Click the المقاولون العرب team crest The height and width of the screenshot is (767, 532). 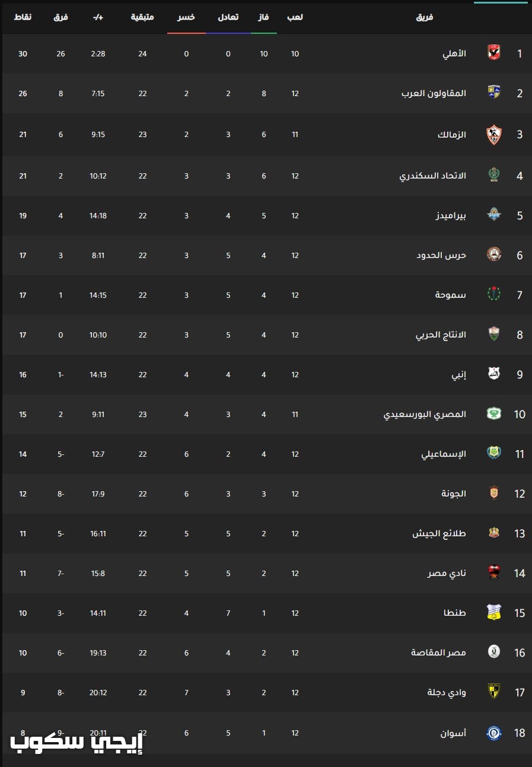pyautogui.click(x=493, y=93)
